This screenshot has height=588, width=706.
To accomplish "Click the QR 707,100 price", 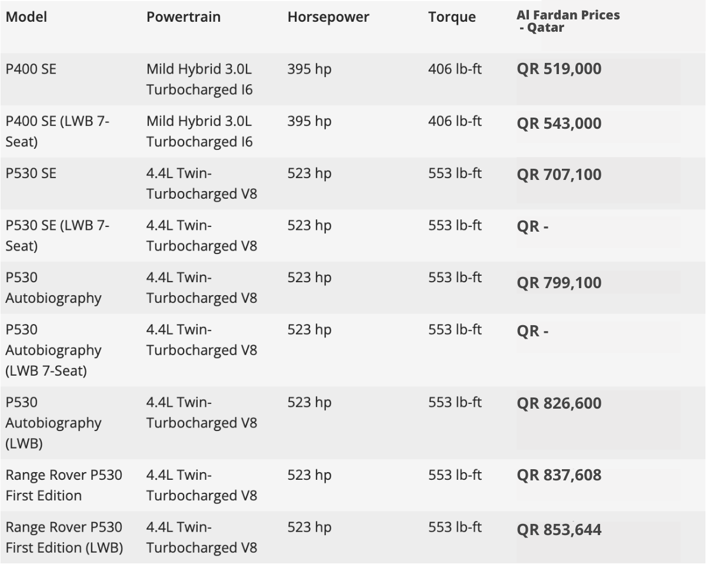I will pos(559,175).
